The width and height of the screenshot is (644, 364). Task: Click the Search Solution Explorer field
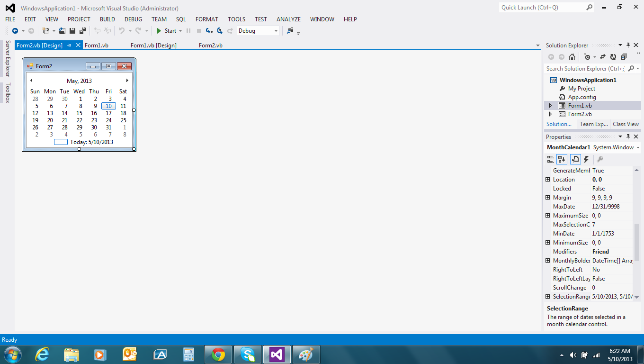pos(585,69)
